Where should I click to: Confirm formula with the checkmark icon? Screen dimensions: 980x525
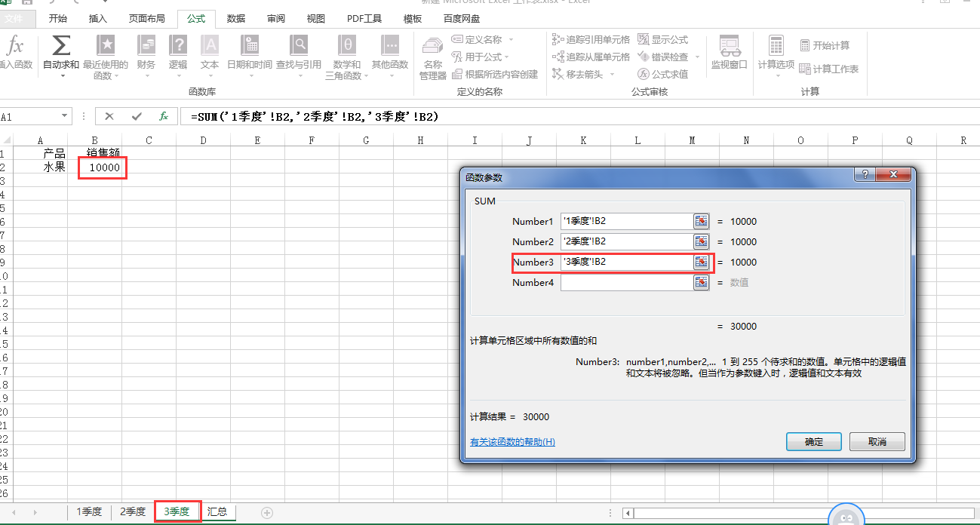point(137,116)
